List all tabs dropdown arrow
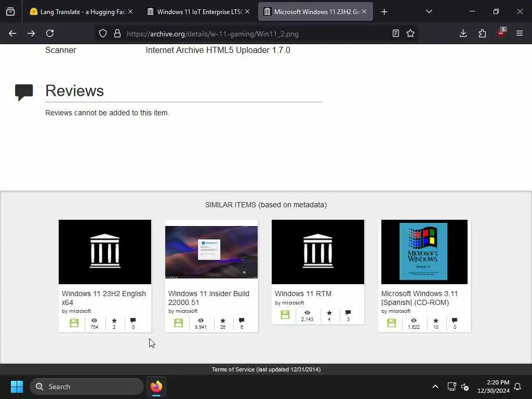Screen dimensions: 532x399 [x=429, y=11]
